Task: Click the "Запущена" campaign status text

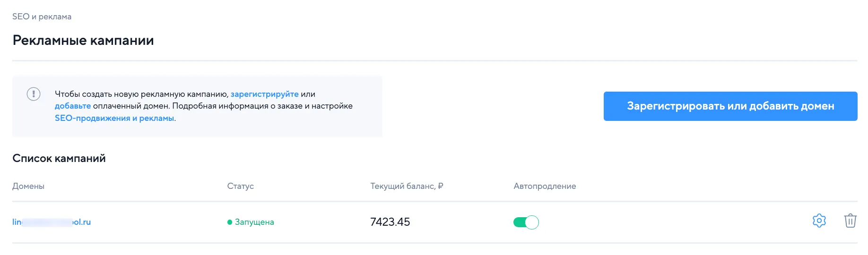Action: click(254, 222)
